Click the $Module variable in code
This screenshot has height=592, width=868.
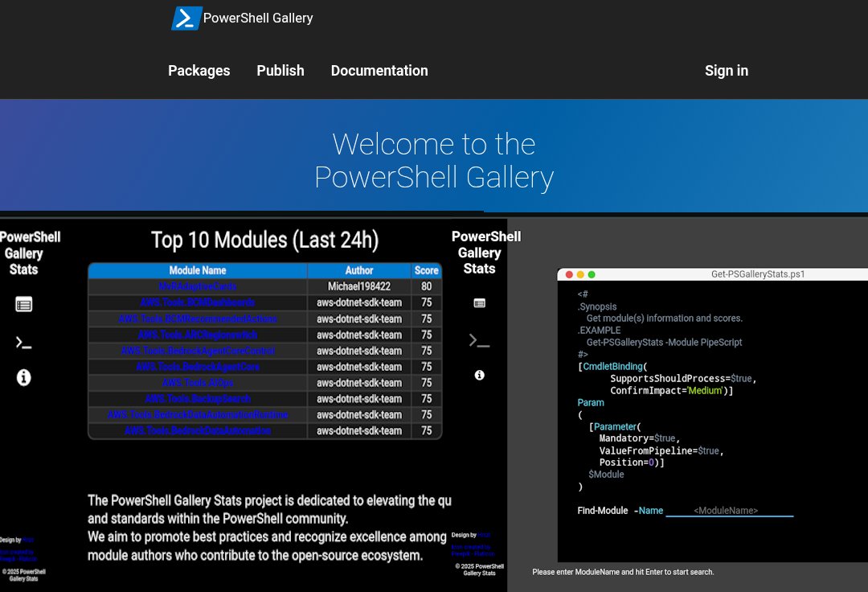coord(606,475)
